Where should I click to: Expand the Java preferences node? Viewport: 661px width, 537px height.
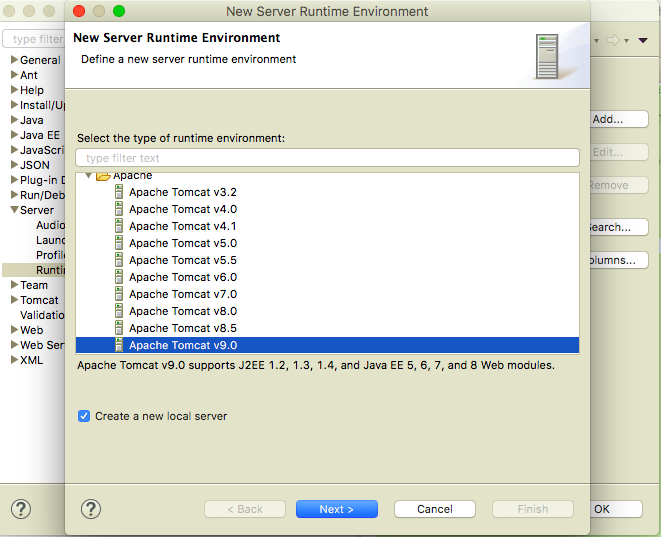(x=14, y=120)
